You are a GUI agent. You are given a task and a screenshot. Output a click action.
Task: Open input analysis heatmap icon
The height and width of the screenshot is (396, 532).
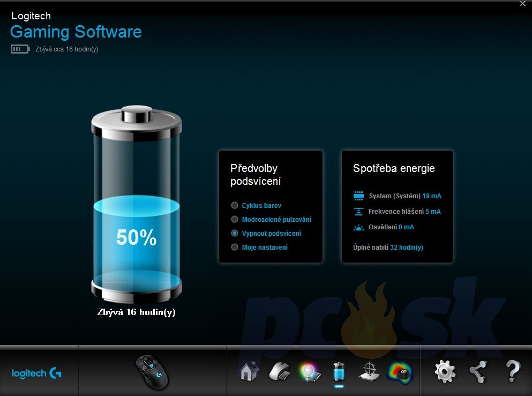[400, 372]
